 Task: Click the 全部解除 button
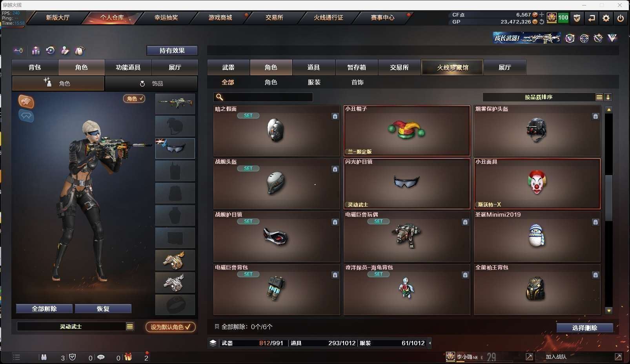click(44, 309)
